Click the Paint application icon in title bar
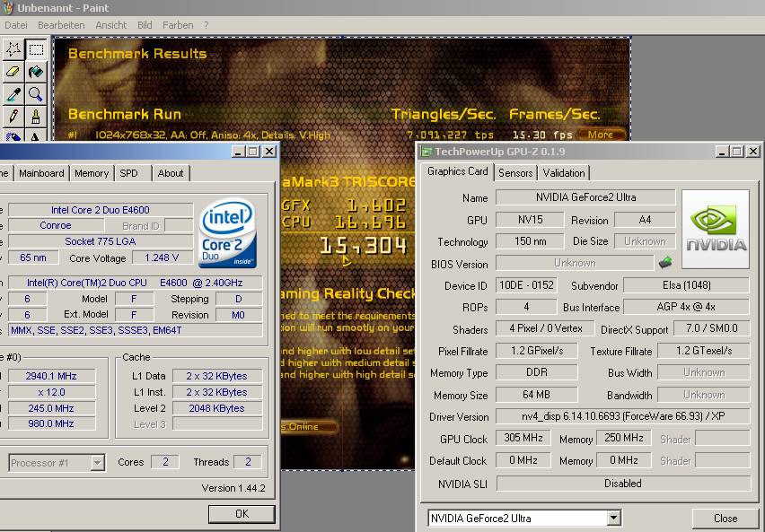This screenshot has width=765, height=532. (x=8, y=7)
